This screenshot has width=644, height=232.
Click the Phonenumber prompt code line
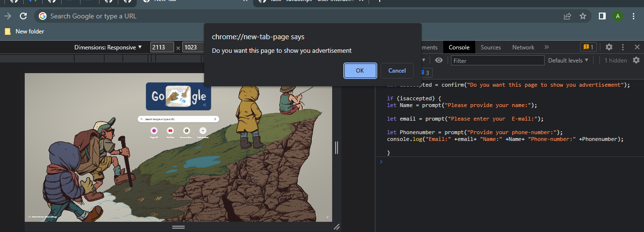pos(474,132)
